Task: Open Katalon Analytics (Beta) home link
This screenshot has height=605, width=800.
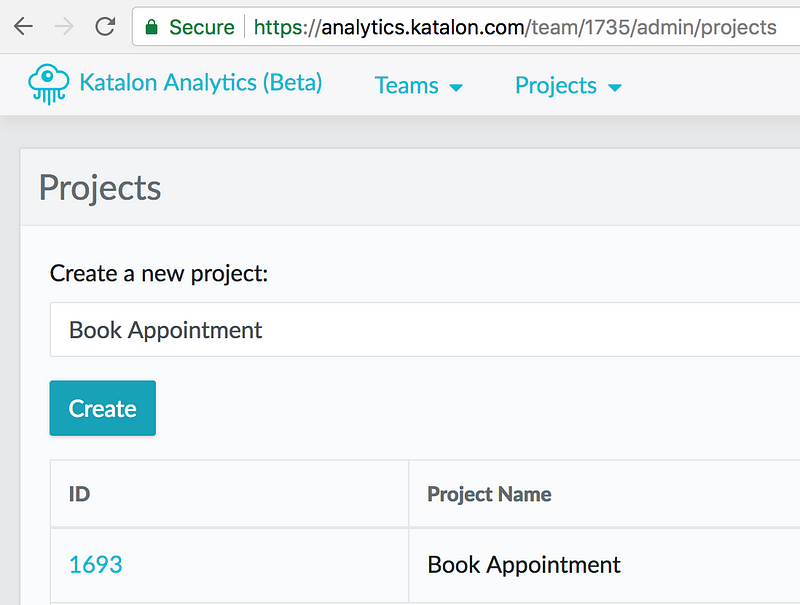Action: (x=200, y=83)
